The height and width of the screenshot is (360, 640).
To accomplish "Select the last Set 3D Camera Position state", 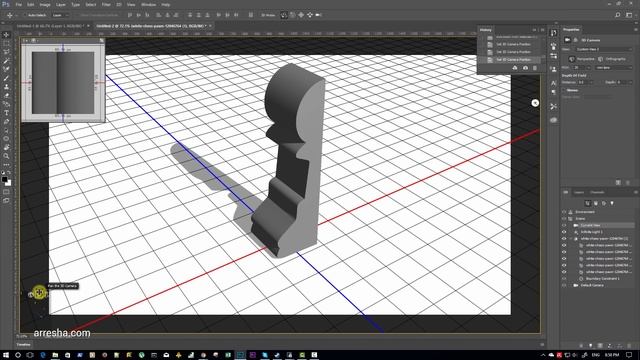I will point(513,60).
